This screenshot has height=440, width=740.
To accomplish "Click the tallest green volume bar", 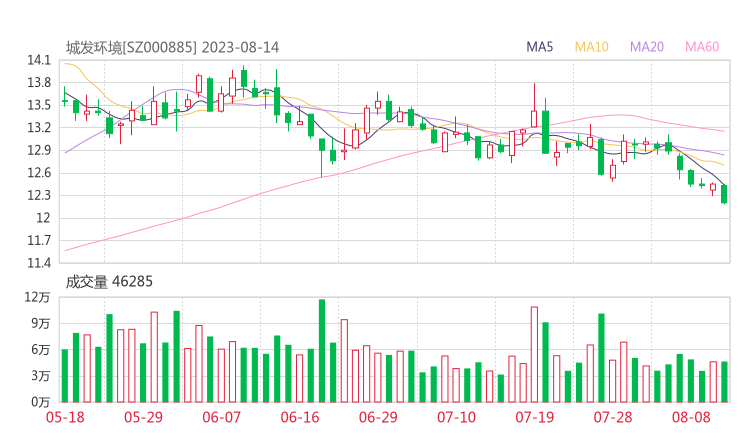I will coord(322,351).
